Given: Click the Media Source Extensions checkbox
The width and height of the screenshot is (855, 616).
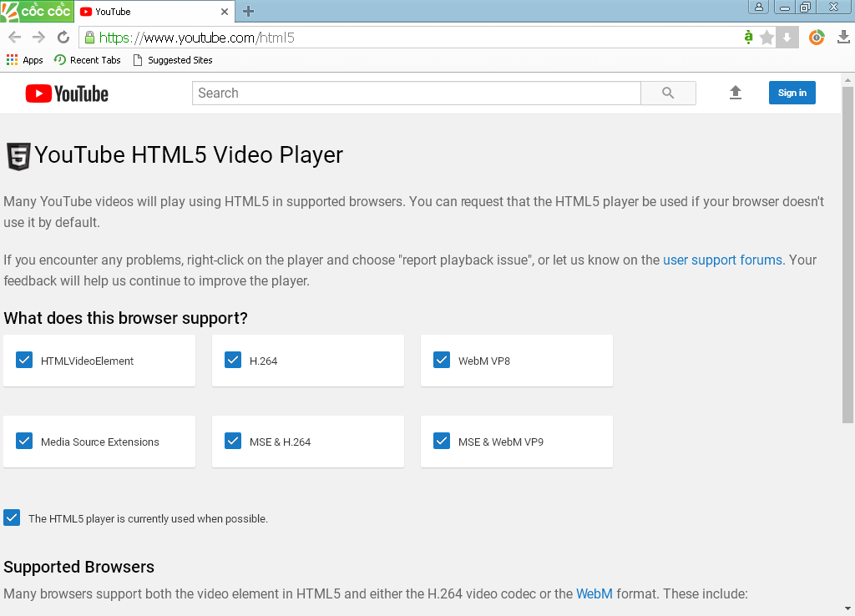Looking at the screenshot, I should [24, 441].
